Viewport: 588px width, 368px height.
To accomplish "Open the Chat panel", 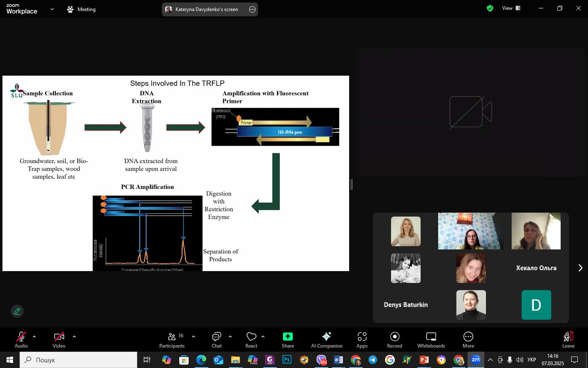I will (217, 340).
